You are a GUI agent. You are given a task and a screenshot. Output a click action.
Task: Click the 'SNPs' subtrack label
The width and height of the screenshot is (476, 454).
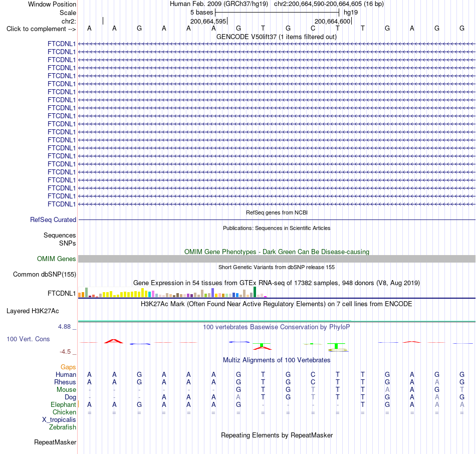pos(68,243)
